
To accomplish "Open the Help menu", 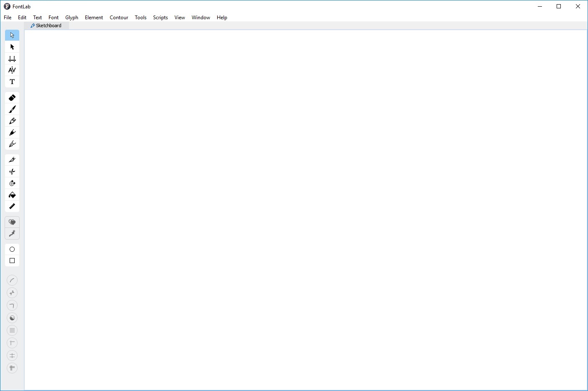I will coord(222,18).
